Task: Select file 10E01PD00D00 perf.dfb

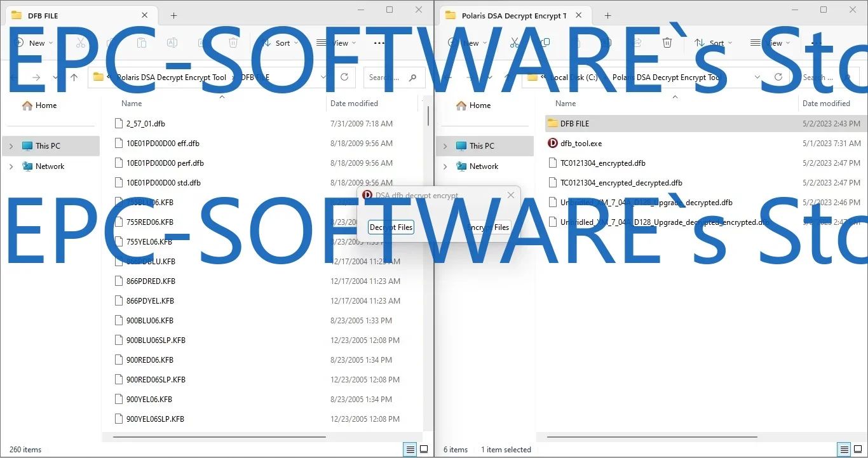Action: pos(165,163)
